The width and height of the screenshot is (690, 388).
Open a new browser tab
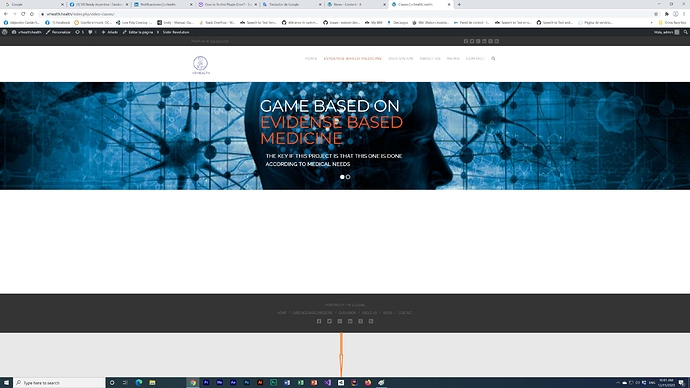[459, 4]
